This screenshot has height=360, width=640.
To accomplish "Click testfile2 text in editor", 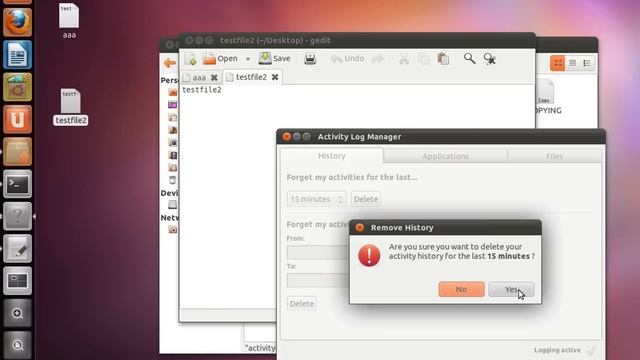I will point(202,90).
